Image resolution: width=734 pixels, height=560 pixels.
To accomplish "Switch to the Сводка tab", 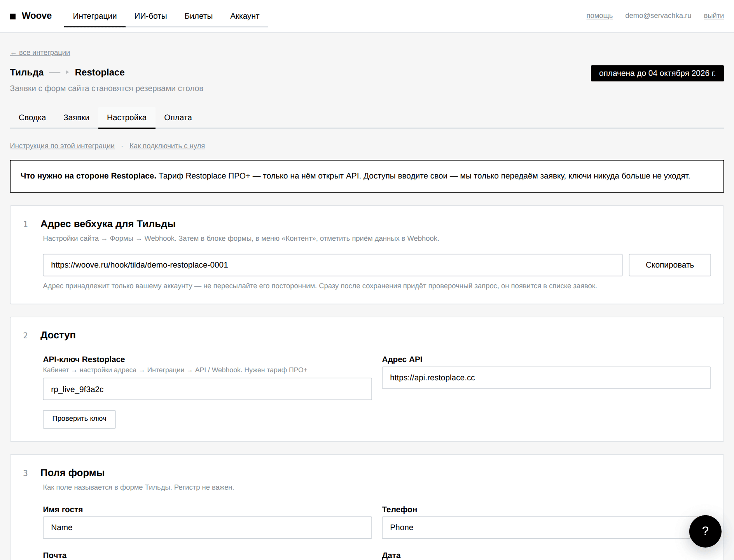I will pos(32,117).
